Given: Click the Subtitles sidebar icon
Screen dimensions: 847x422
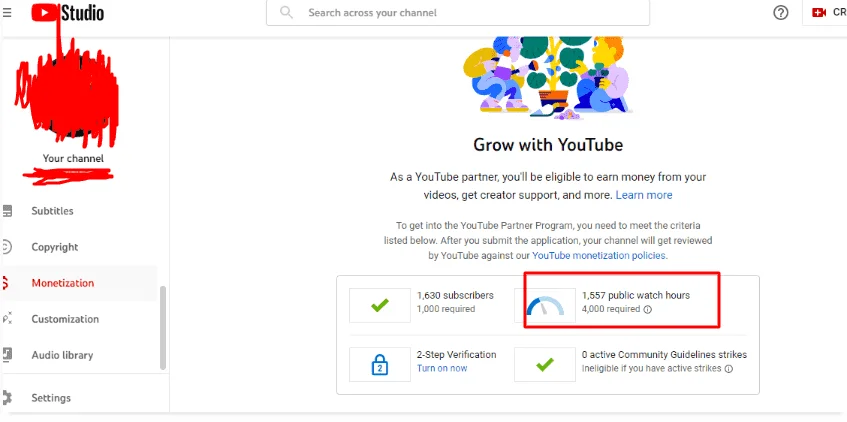Looking at the screenshot, I should (x=6, y=211).
